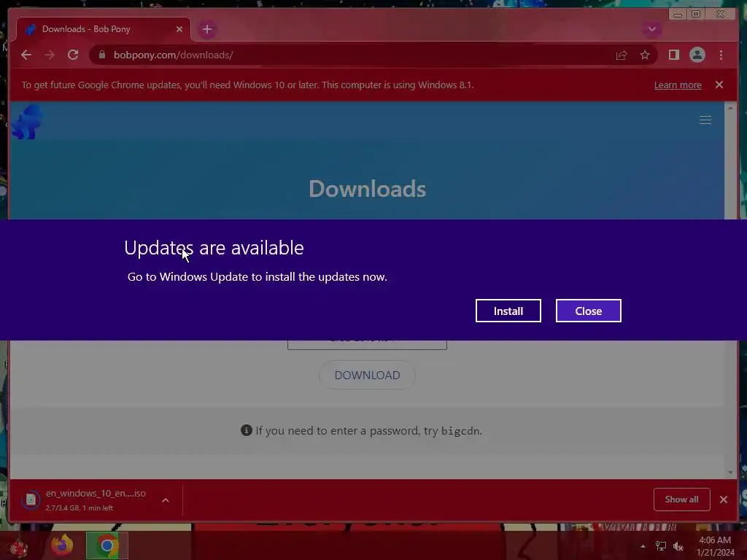Viewport: 747px width, 560px height.
Task: Close the Downloads - Bob Pony tab
Action: coord(179,29)
